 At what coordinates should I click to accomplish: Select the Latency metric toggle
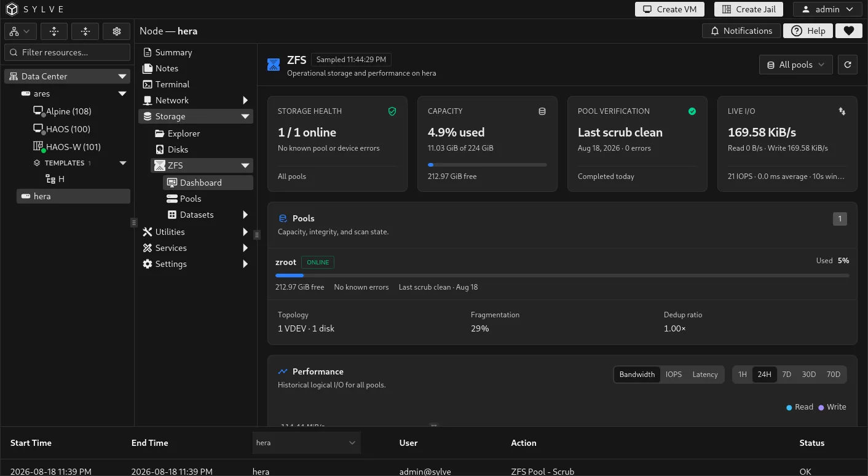click(x=705, y=375)
